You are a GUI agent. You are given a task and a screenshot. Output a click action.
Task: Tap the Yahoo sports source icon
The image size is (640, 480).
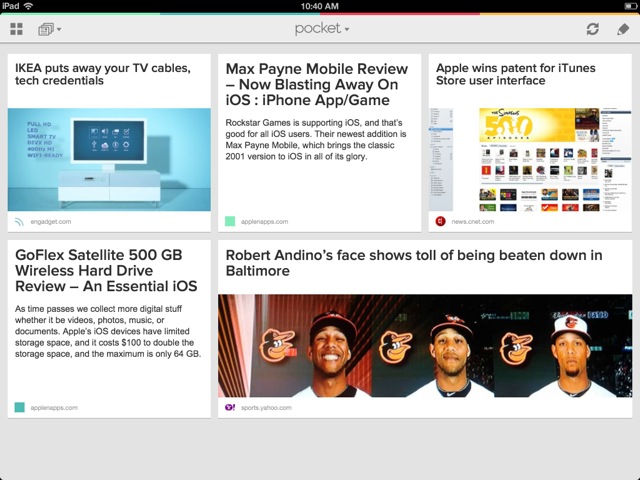pyautogui.click(x=230, y=408)
